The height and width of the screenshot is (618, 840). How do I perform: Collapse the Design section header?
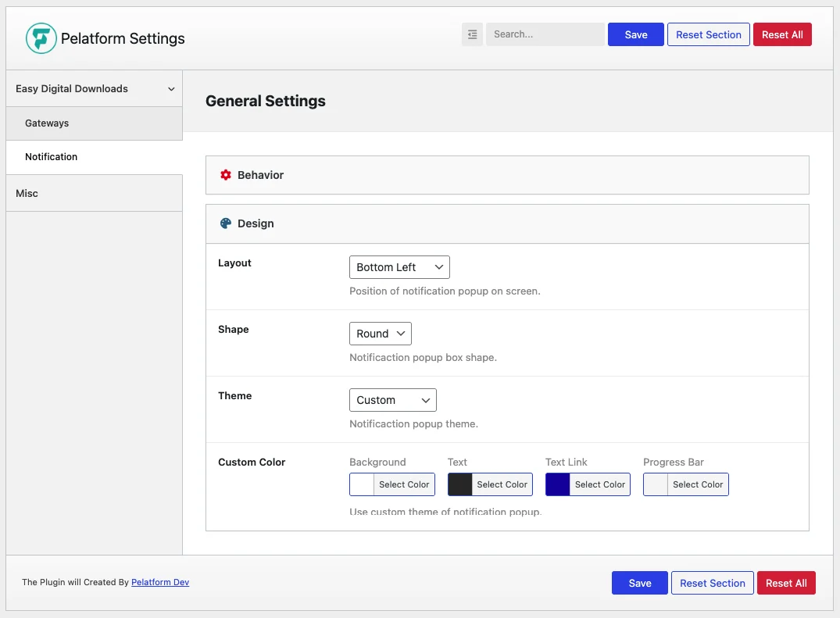click(x=507, y=224)
